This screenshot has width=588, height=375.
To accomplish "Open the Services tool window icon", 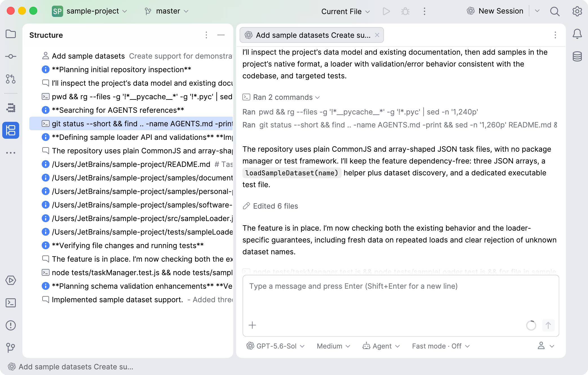I will (11, 280).
